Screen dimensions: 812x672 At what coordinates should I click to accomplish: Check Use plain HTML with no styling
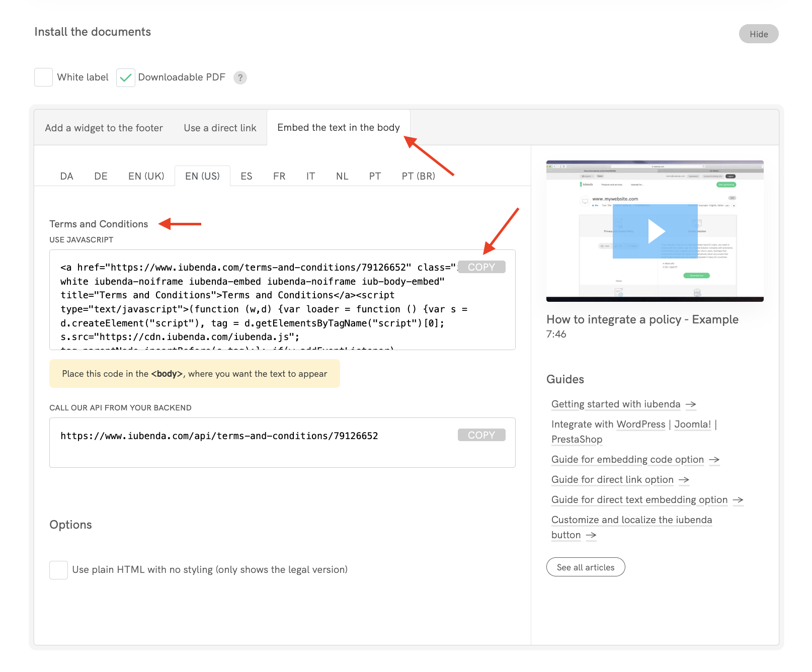coord(58,570)
